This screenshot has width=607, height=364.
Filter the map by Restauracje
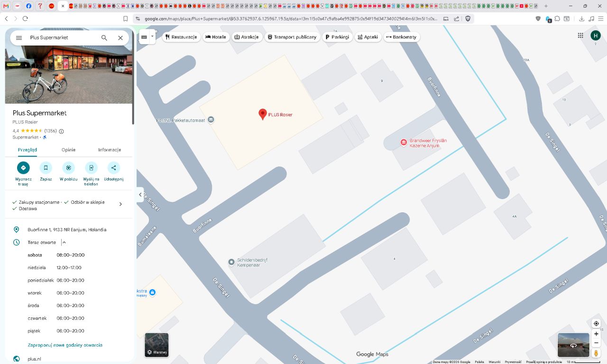(181, 37)
